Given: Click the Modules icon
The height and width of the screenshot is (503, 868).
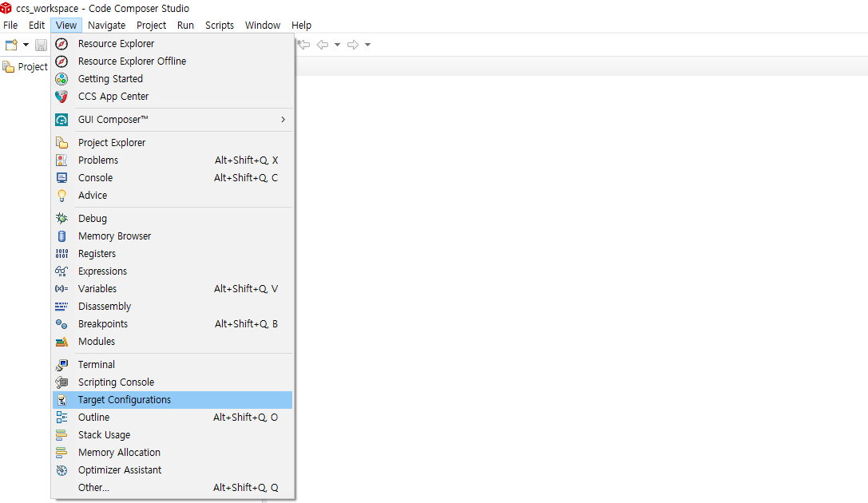Looking at the screenshot, I should 61,342.
